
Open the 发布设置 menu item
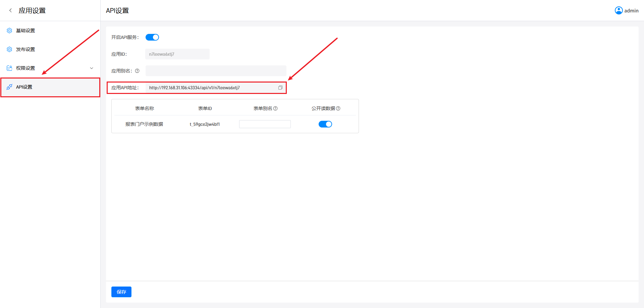(25, 49)
